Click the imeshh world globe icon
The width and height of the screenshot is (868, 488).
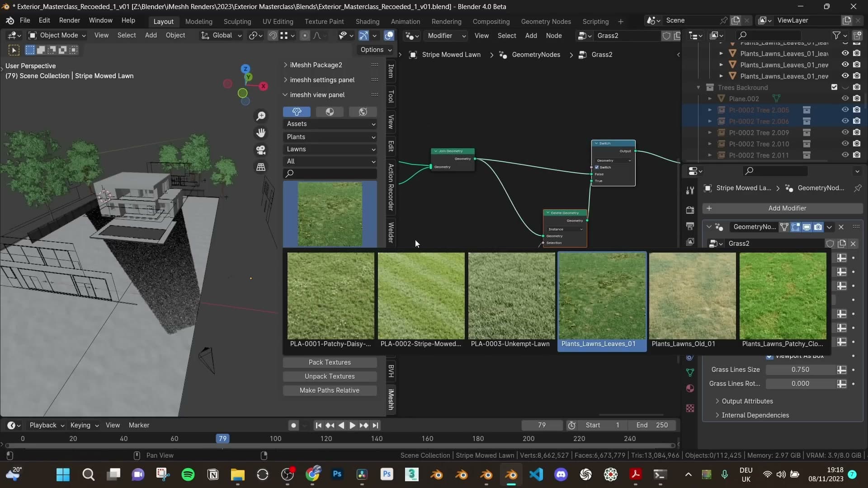pos(363,112)
